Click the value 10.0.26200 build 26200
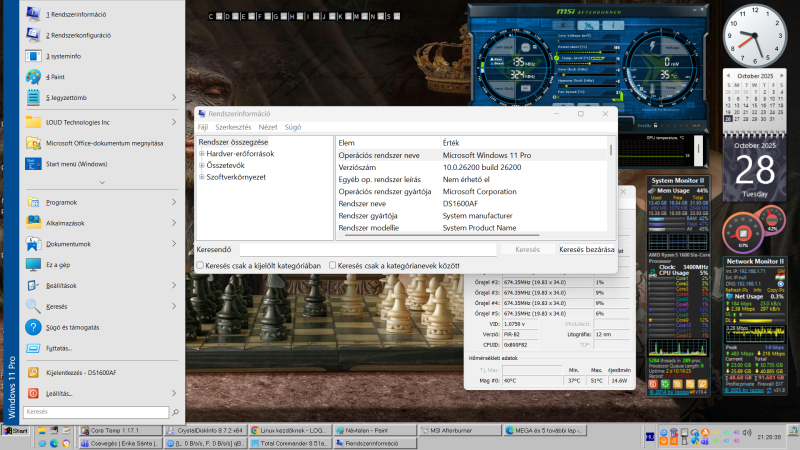Screen dimensions: 800x450 tap(482, 167)
